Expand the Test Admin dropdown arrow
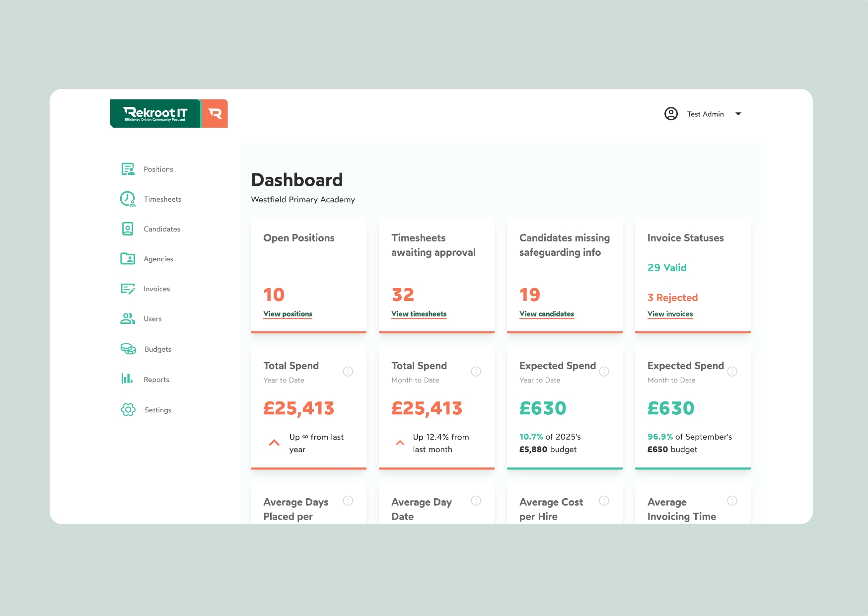Image resolution: width=868 pixels, height=616 pixels. tap(738, 114)
